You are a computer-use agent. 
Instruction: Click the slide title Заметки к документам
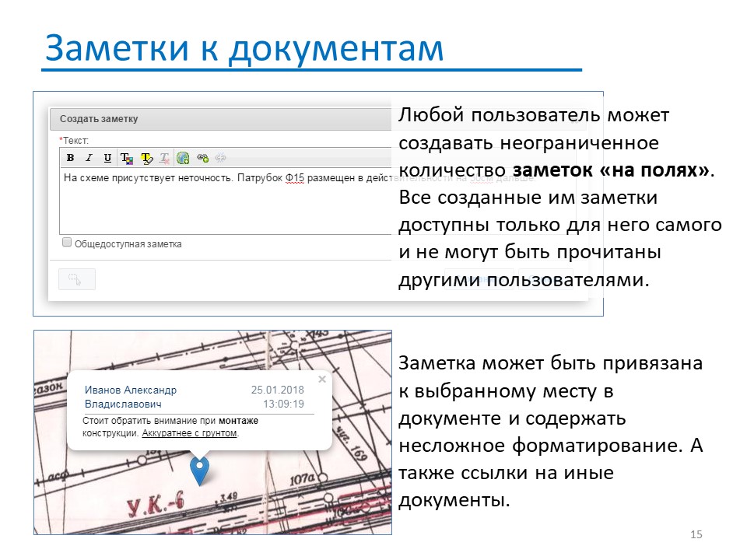pos(244,48)
